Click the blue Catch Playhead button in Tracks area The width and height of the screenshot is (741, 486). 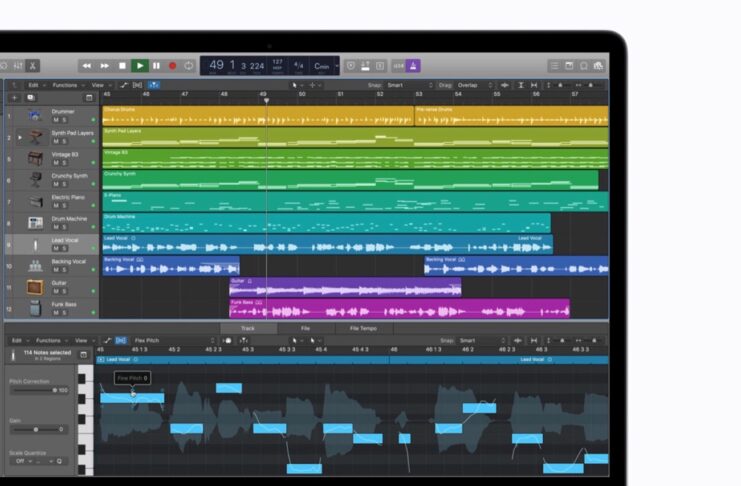(154, 85)
